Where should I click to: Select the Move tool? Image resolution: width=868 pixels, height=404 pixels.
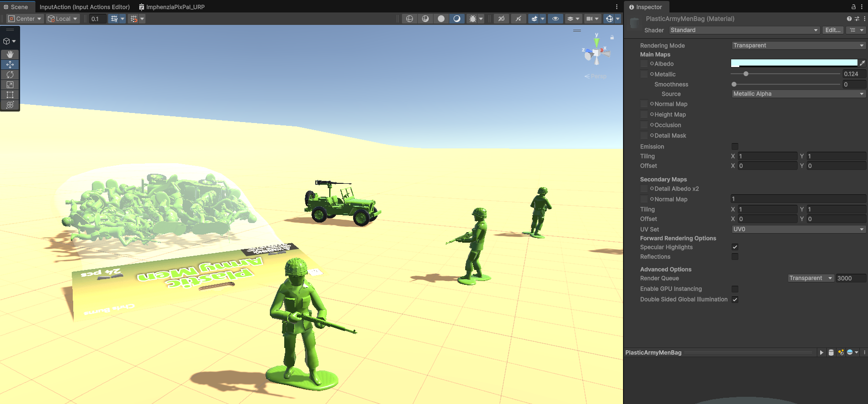[10, 65]
